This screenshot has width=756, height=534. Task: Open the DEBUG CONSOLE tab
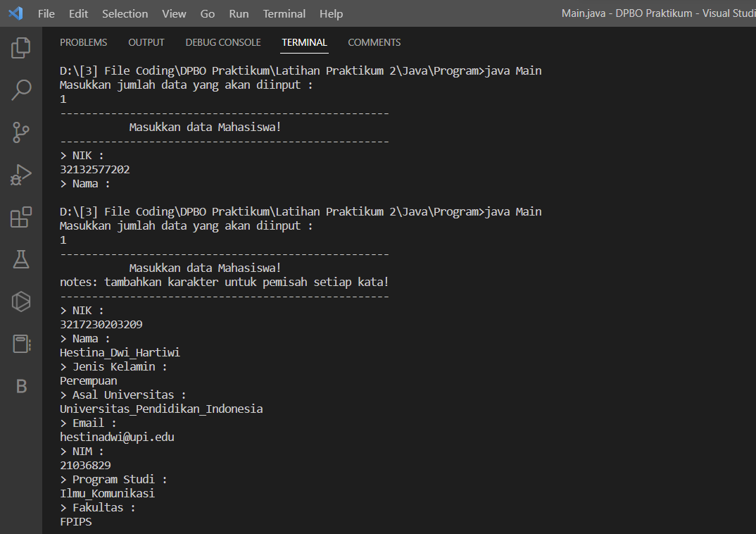pos(223,42)
